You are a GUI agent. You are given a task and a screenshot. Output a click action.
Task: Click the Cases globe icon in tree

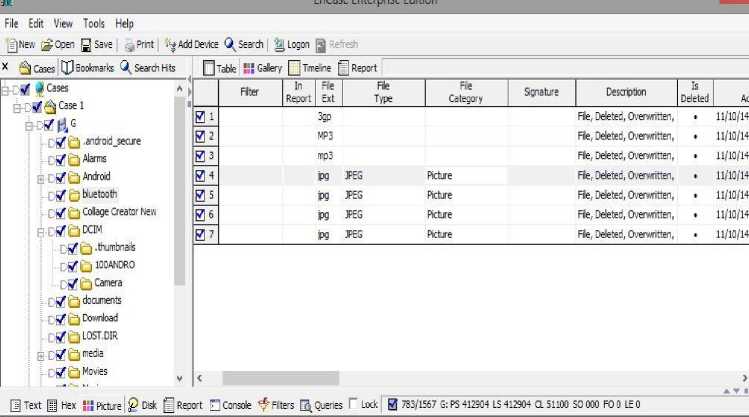pyautogui.click(x=40, y=88)
